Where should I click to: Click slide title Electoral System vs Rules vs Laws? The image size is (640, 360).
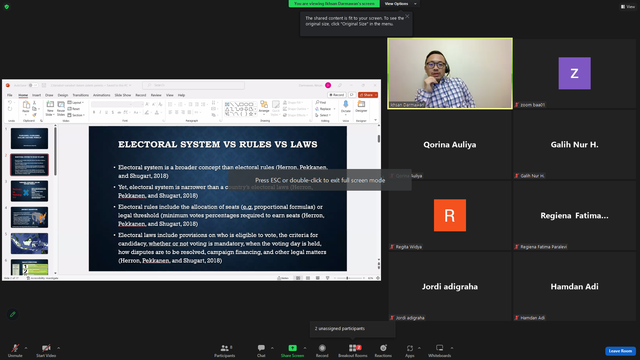pyautogui.click(x=218, y=144)
